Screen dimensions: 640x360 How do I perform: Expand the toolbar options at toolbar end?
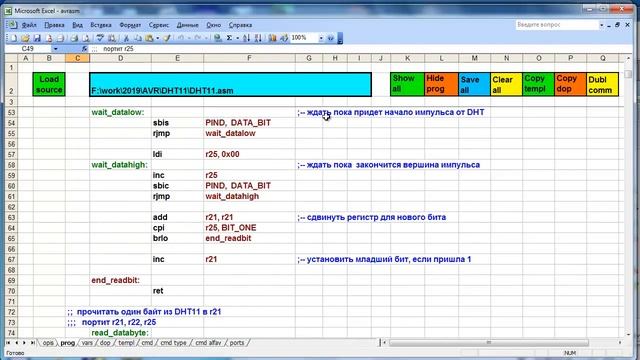(340, 38)
